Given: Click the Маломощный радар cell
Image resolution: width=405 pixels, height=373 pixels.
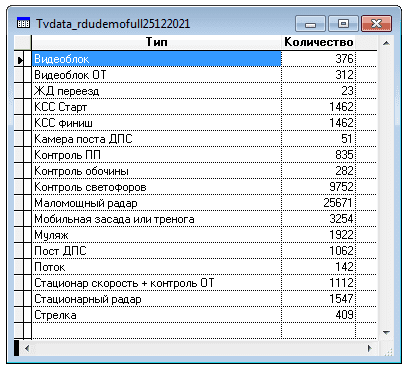Looking at the screenshot, I should [x=156, y=203].
